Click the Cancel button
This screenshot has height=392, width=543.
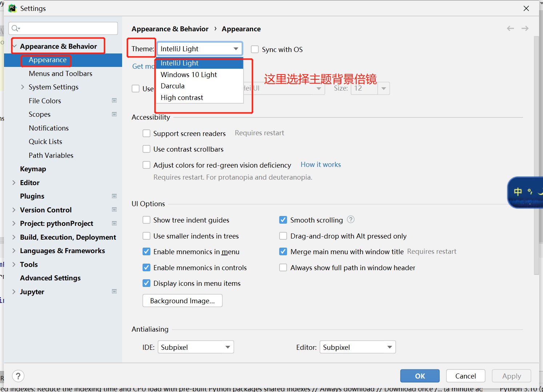click(466, 376)
